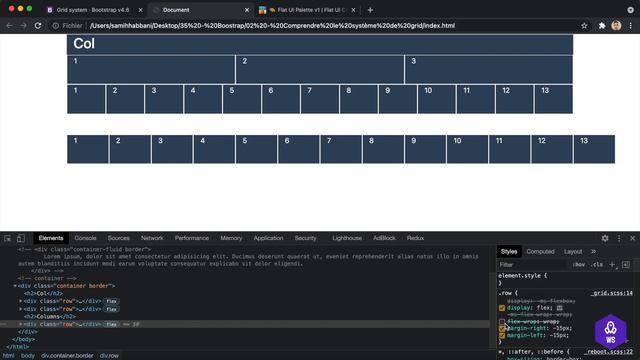Toggle the .cls class editor button

tap(596, 264)
